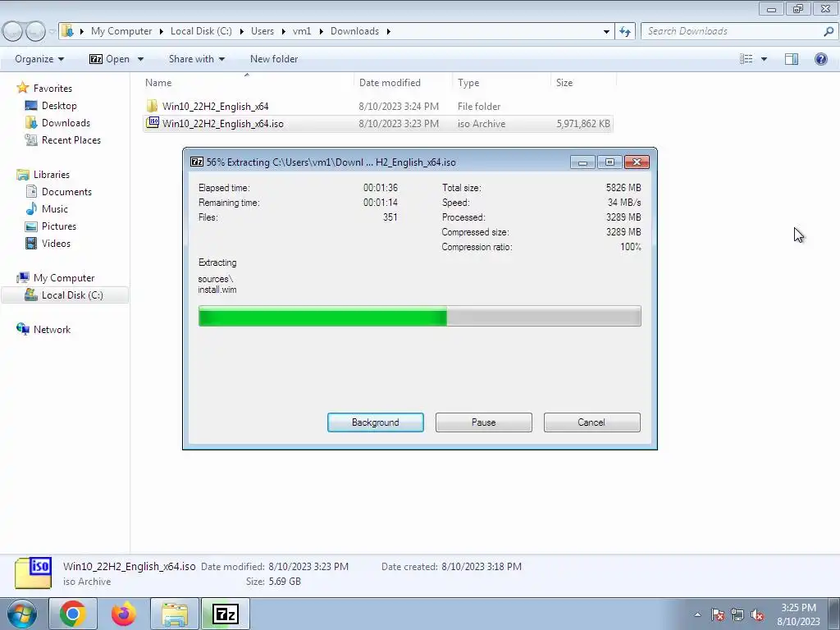Open Action Center flag icon
The height and width of the screenshot is (630, 840).
[718, 614]
